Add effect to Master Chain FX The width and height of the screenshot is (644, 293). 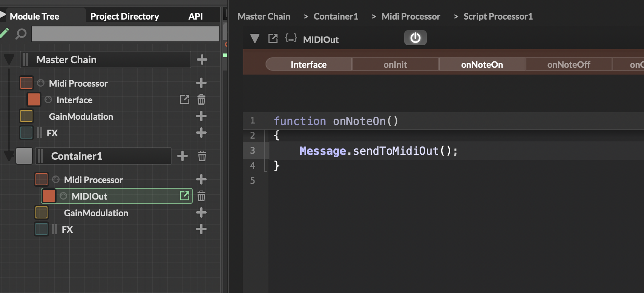[x=201, y=133]
